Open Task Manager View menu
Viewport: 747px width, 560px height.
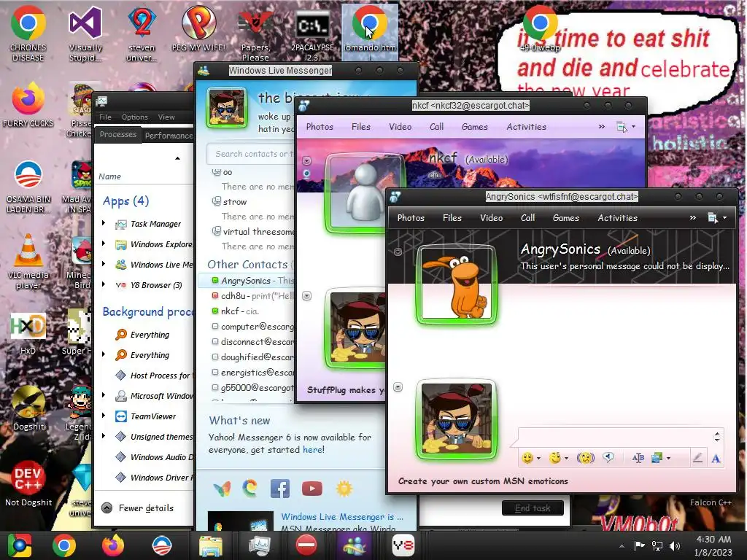coord(166,117)
